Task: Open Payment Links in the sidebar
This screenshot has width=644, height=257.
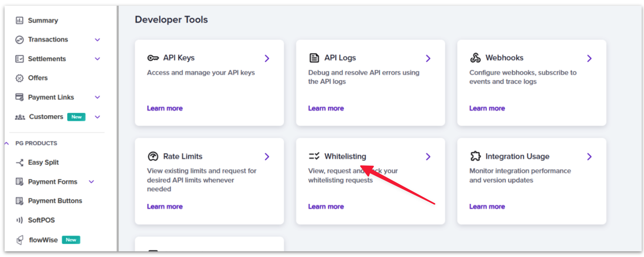Action: 51,97
